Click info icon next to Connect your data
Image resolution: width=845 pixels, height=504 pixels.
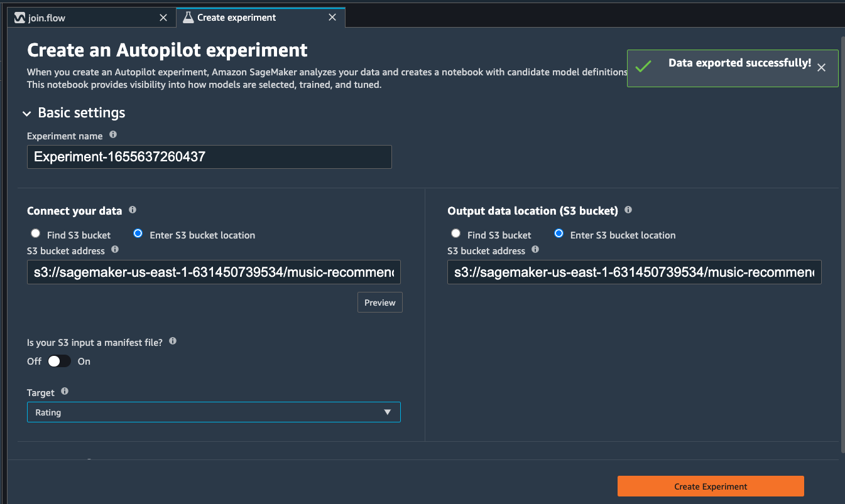(133, 210)
